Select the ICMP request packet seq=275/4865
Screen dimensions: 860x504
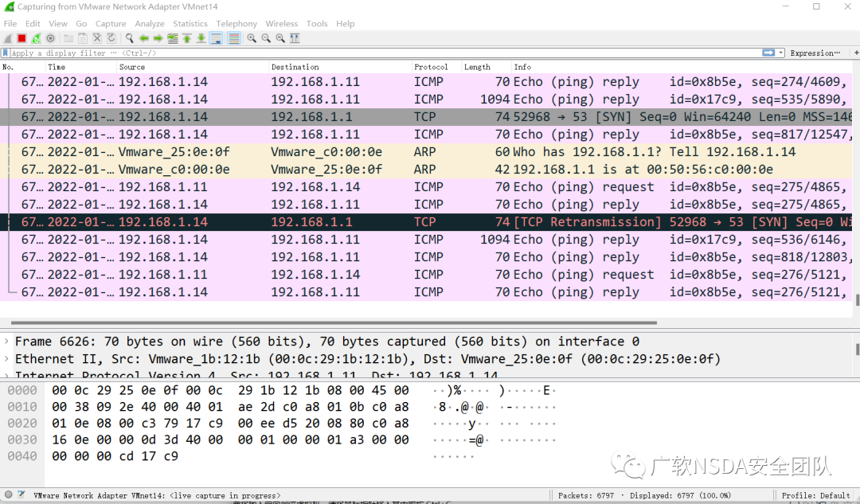pos(426,187)
